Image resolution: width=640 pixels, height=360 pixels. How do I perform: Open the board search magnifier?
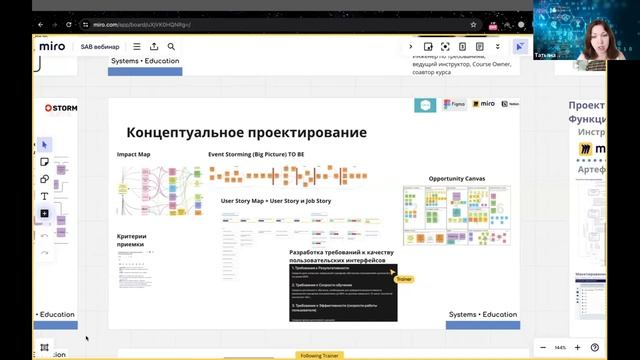pyautogui.click(x=171, y=47)
